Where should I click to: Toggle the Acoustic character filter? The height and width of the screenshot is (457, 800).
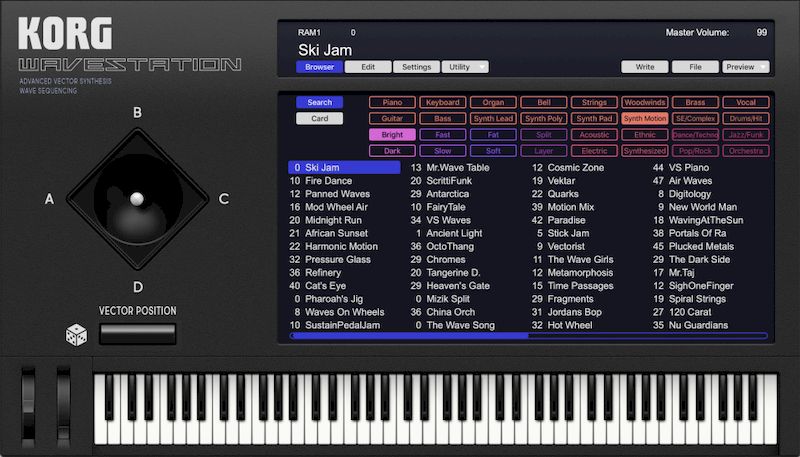coord(594,135)
